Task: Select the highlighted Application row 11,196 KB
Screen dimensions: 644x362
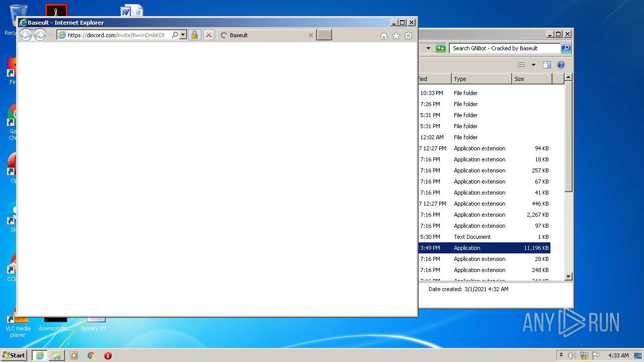Action: point(485,248)
